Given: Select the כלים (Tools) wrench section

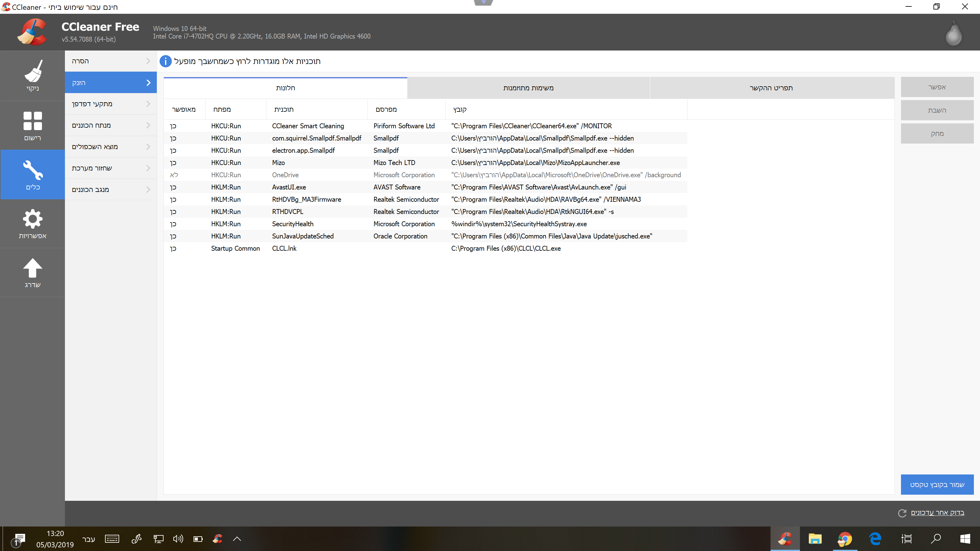Looking at the screenshot, I should 32,174.
